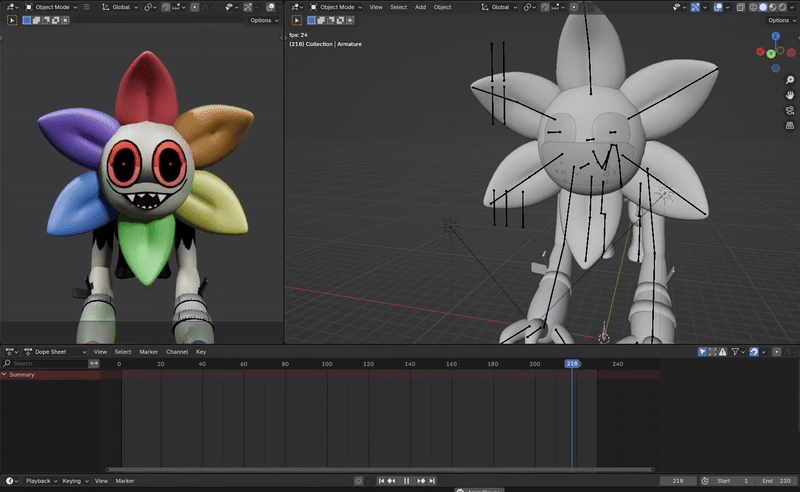Toggle overlays in right viewport header
The width and height of the screenshot is (800, 492).
[718, 7]
